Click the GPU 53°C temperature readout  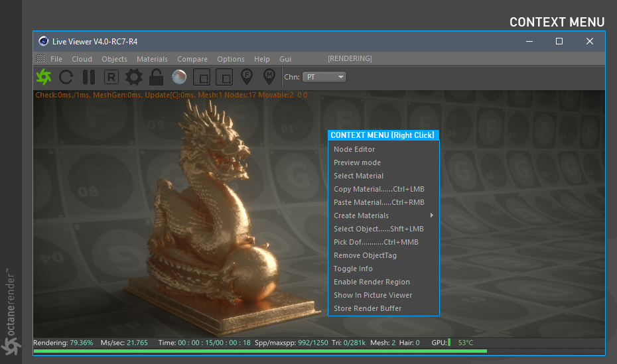(466, 343)
